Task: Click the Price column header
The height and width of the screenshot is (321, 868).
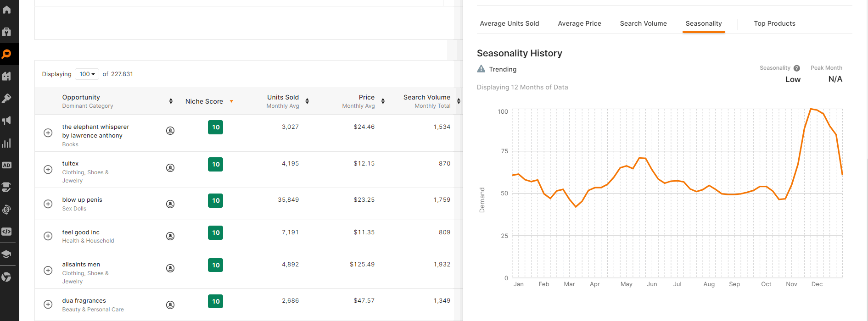Action: point(367,97)
